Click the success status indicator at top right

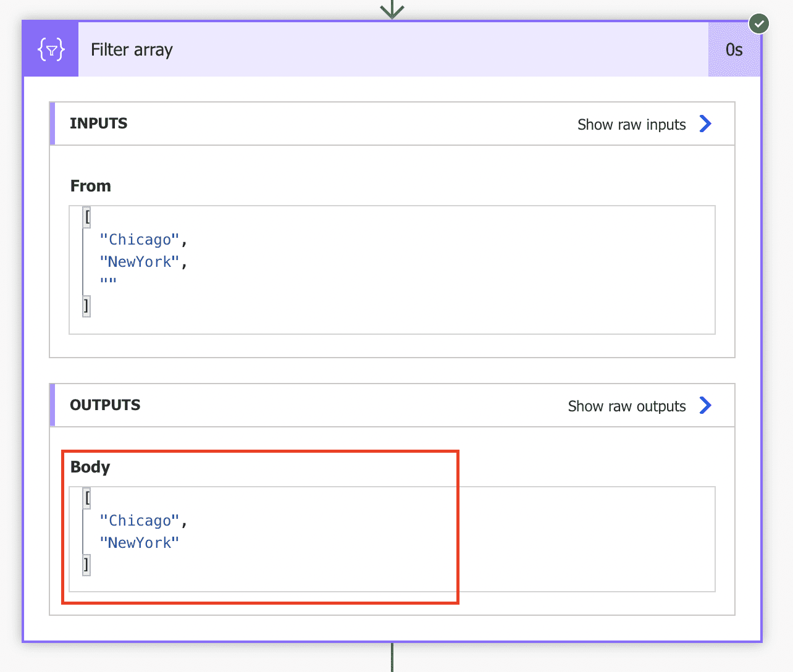(759, 23)
